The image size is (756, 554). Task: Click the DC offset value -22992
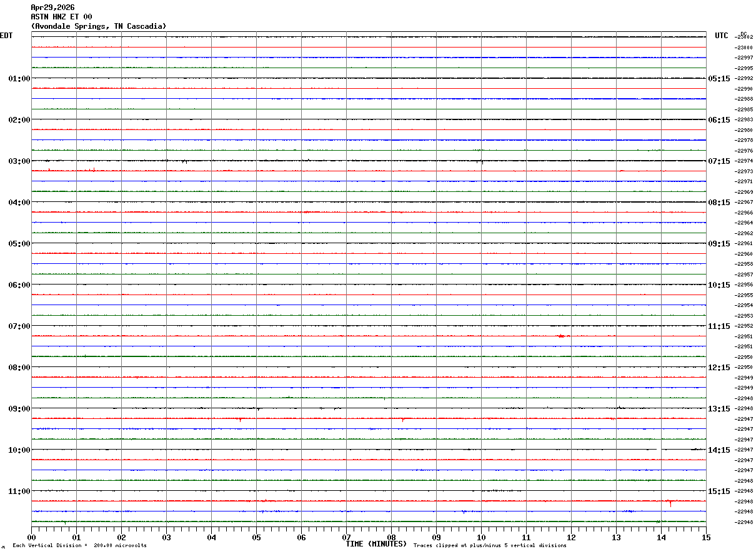[744, 78]
